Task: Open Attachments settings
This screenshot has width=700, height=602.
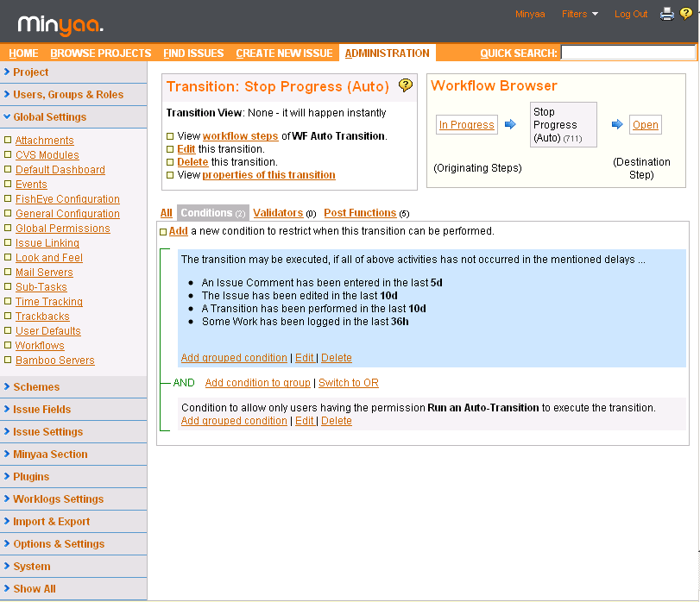Action: [45, 141]
